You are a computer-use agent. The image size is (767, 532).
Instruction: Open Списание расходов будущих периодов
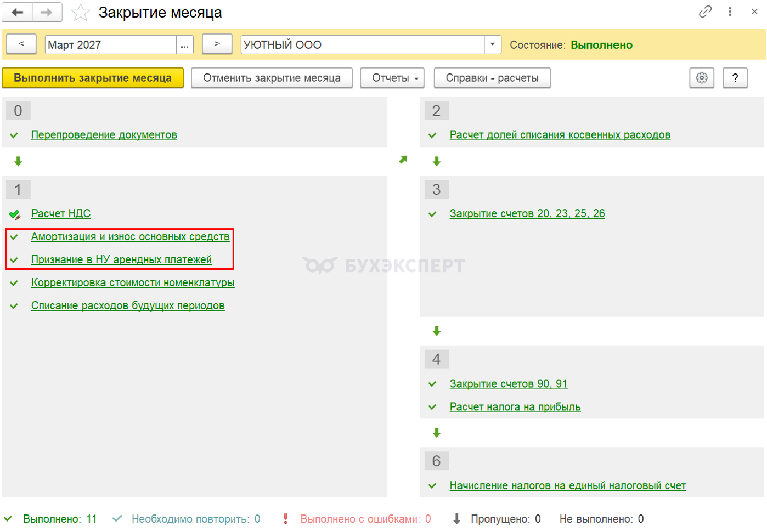[128, 305]
